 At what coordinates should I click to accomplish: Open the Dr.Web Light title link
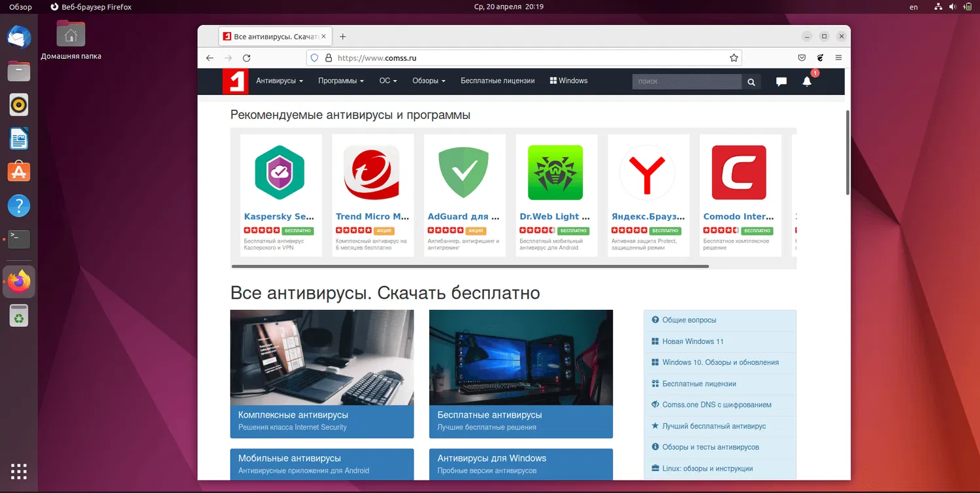click(x=555, y=216)
